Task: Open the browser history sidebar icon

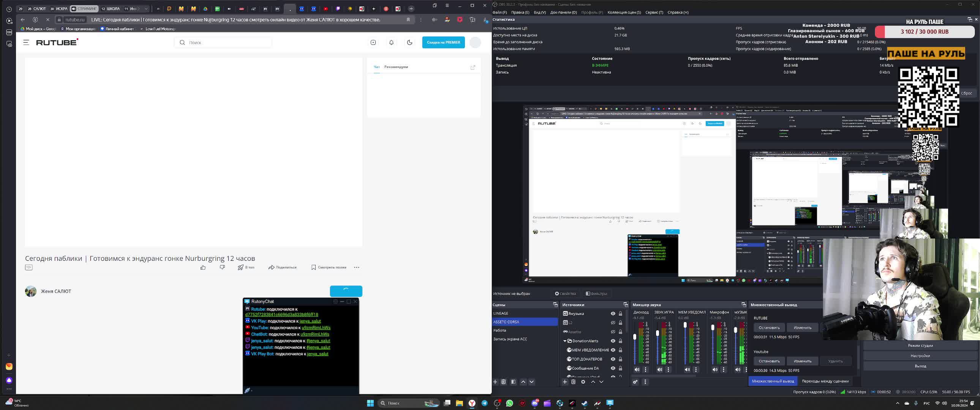Action: click(x=9, y=9)
